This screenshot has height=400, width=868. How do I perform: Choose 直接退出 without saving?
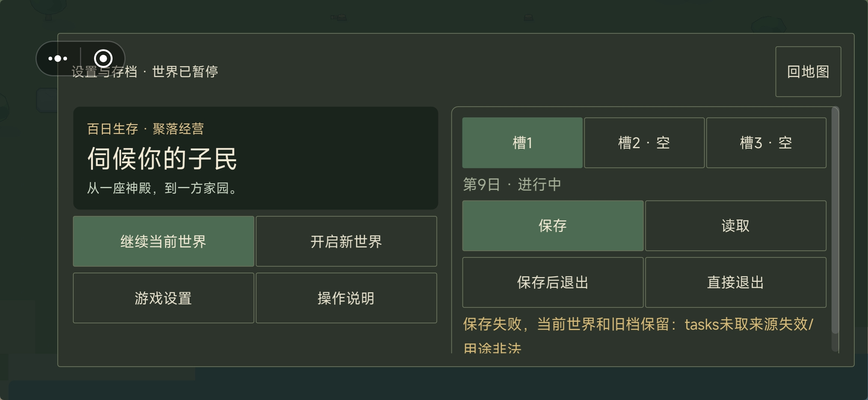[x=736, y=283]
